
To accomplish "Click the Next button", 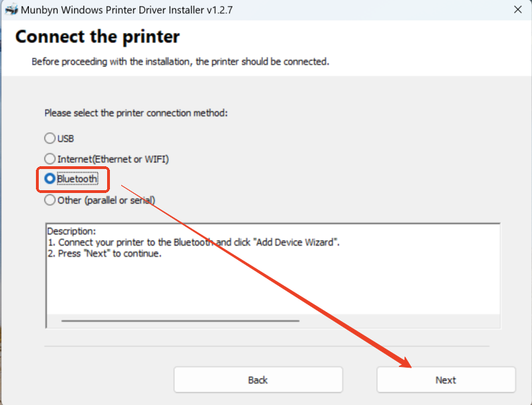I will (x=446, y=380).
